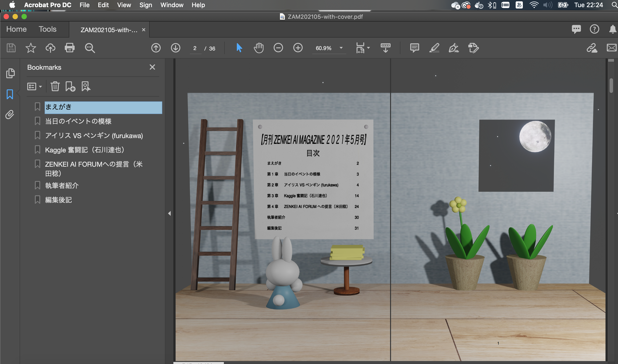Open the attachments paperclip panel
618x364 pixels.
pyautogui.click(x=10, y=115)
